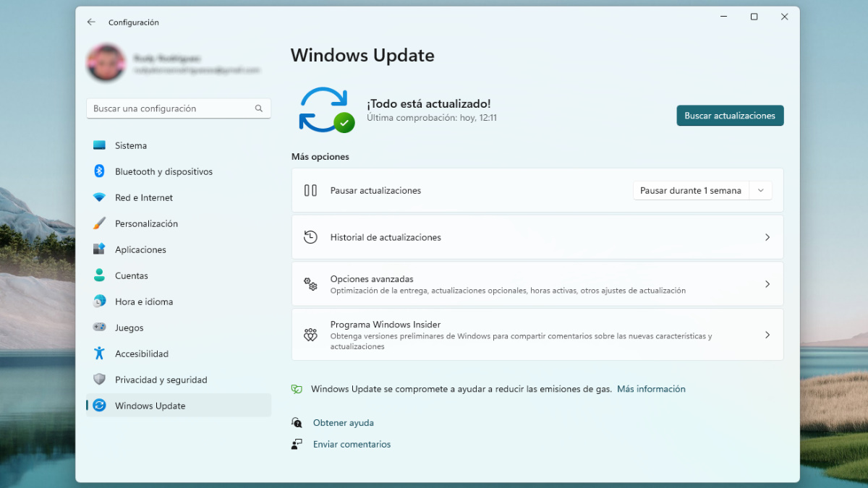This screenshot has width=868, height=488.
Task: Click the Obtener ayuda headset icon
Action: click(297, 423)
